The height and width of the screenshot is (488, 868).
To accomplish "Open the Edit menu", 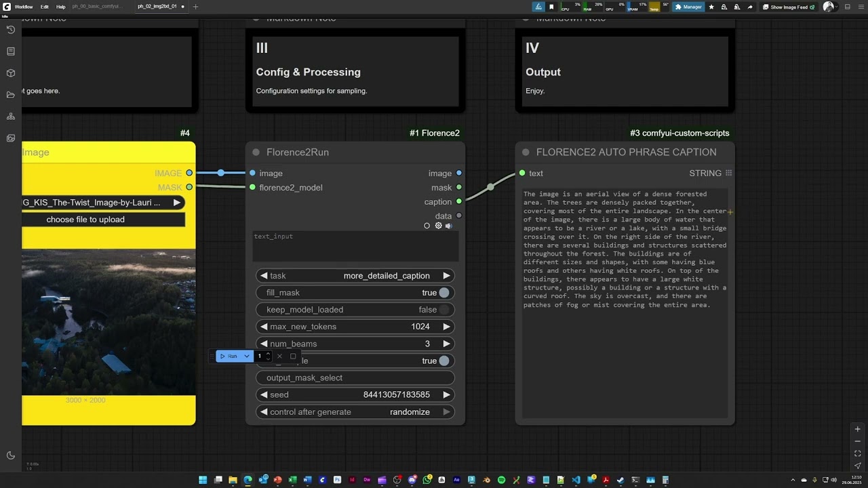I will (45, 7).
